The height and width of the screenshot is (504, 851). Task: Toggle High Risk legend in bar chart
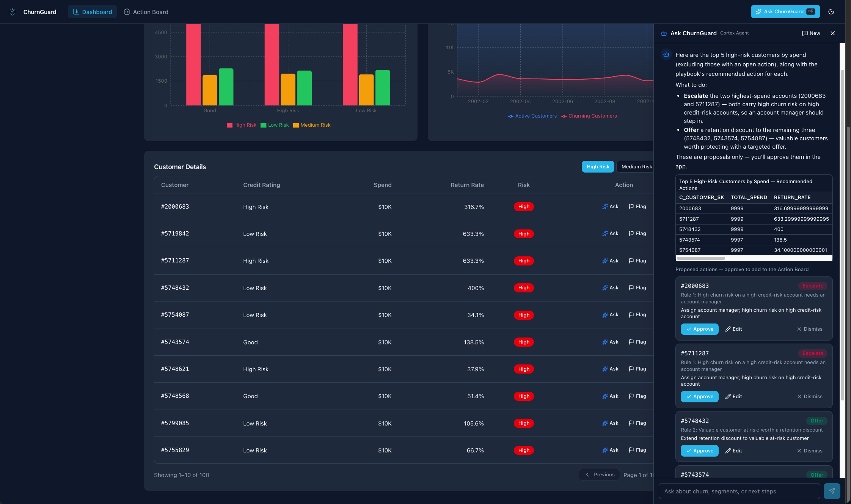(x=241, y=125)
